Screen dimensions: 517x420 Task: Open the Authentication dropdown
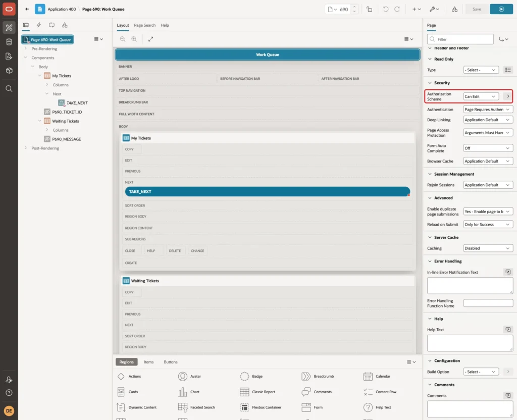point(488,110)
